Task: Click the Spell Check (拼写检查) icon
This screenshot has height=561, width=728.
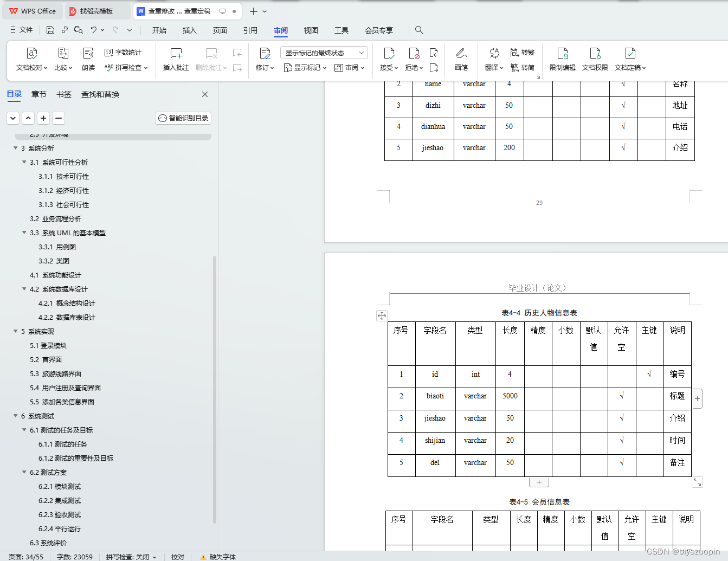Action: 109,68
